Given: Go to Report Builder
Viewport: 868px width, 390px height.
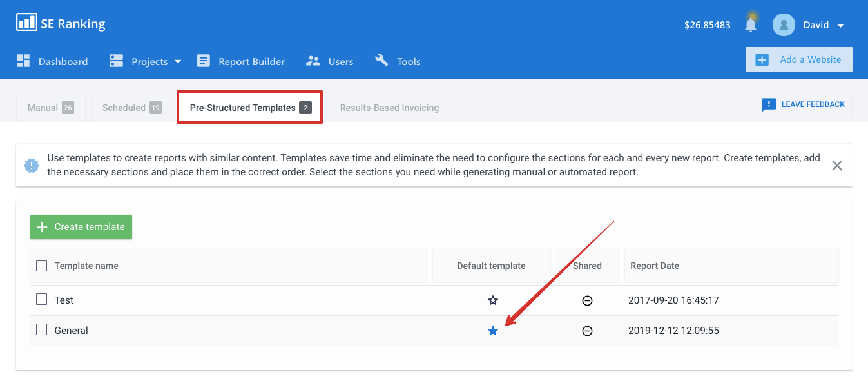Looking at the screenshot, I should pyautogui.click(x=241, y=61).
